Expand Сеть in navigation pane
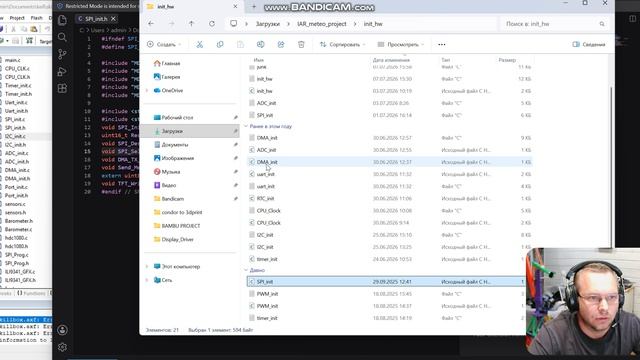The height and width of the screenshot is (360, 640). click(147, 280)
